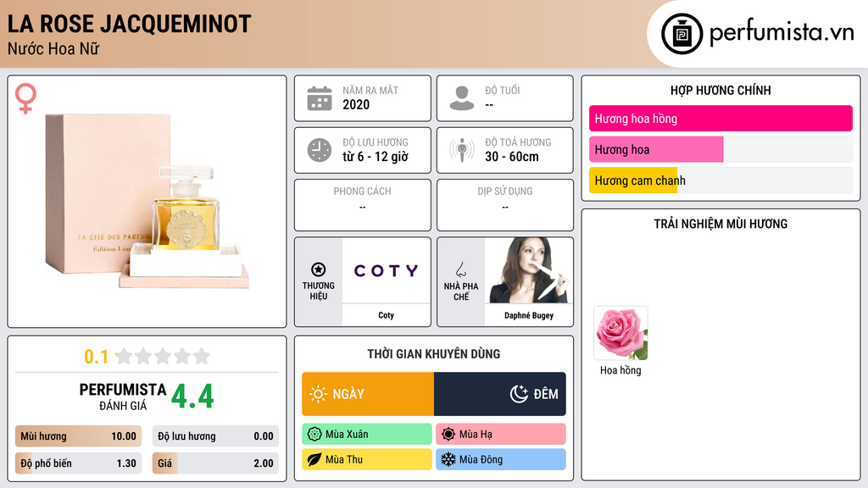This screenshot has width=868, height=488.
Task: Click the Hương hoa hồng accord bar
Action: [721, 119]
